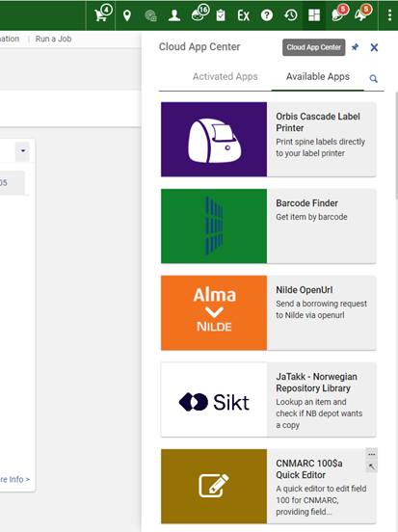Open the CNMARC edit pencil thumbnail
Screen dimensions: 398x532
coord(214,487)
